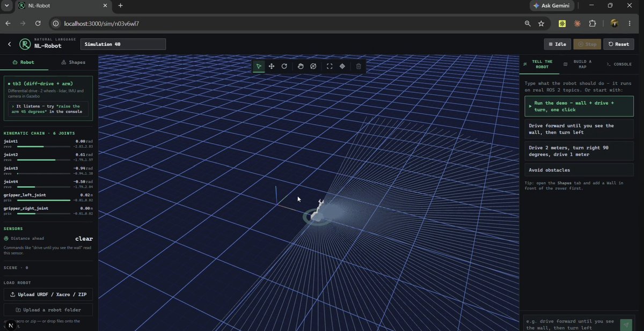644x331 pixels.
Task: Click the center-on-target crosshair icon
Action: (x=342, y=67)
